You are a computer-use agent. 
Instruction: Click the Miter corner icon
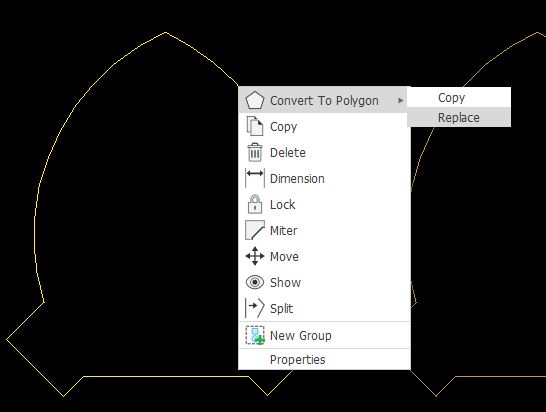tap(255, 230)
